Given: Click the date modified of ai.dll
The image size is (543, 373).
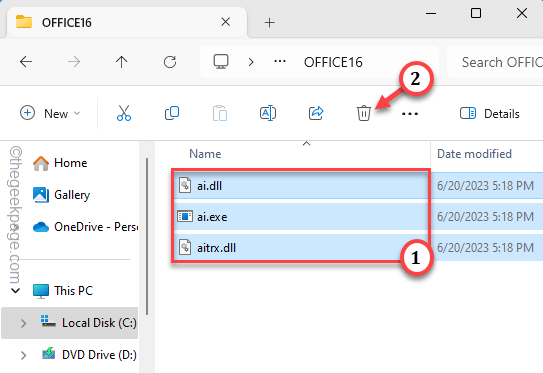Looking at the screenshot, I should 485,186.
